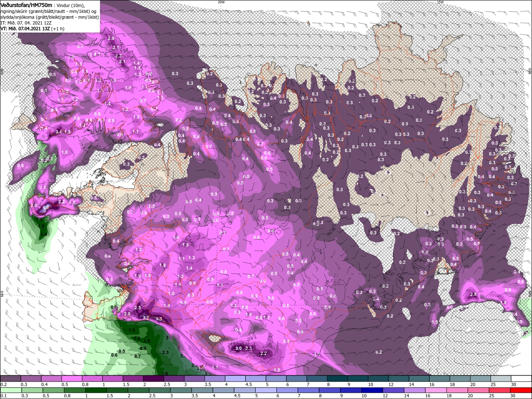The width and height of the screenshot is (532, 399).
Task: Click the slate blue 6–7 swatch in purple scale
Action: tap(296, 379)
